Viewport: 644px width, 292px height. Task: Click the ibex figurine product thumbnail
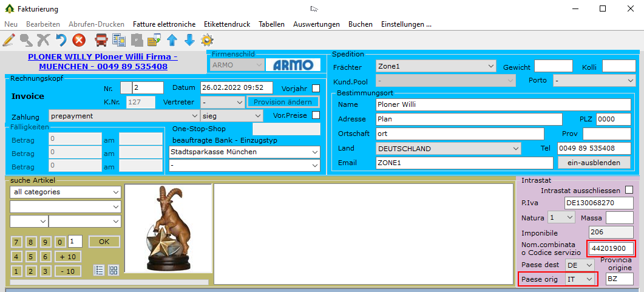[x=168, y=228]
